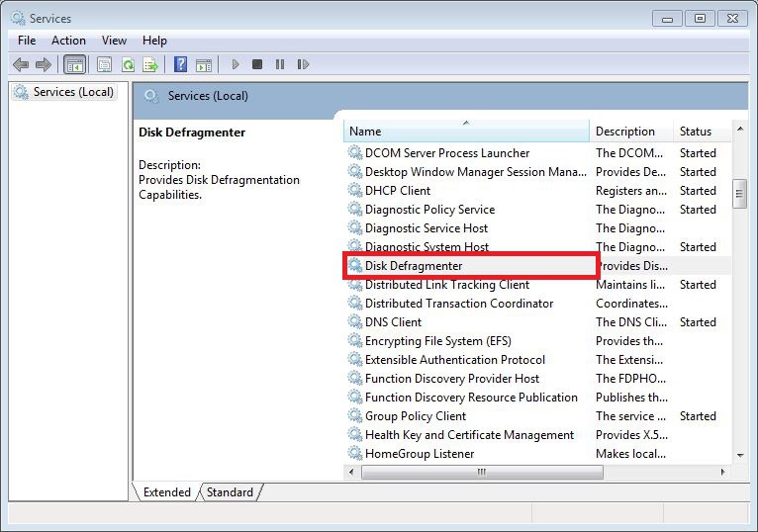Maximize the Services window
Viewport: 758px width, 532px height.
point(700,19)
